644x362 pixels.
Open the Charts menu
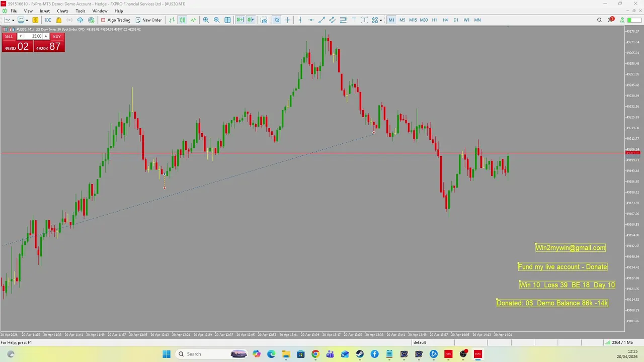62,11
